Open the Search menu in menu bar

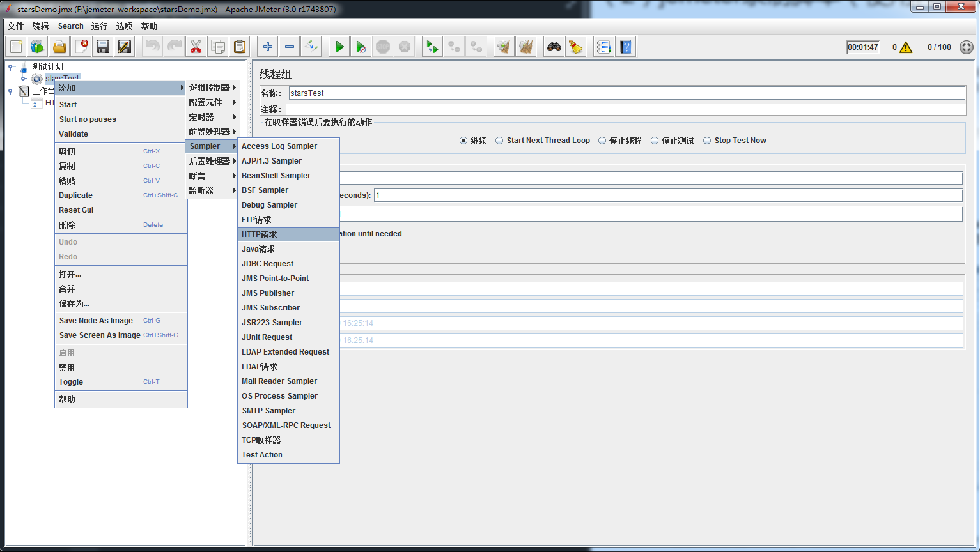pos(70,26)
